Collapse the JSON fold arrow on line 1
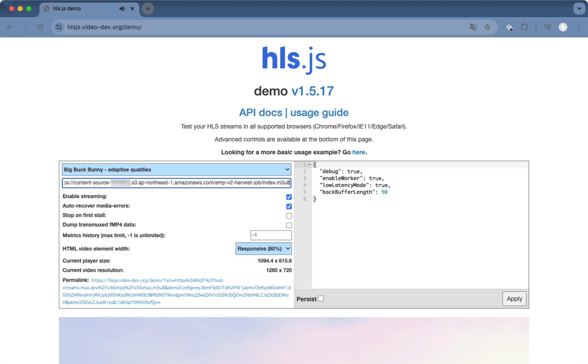 pos(309,165)
